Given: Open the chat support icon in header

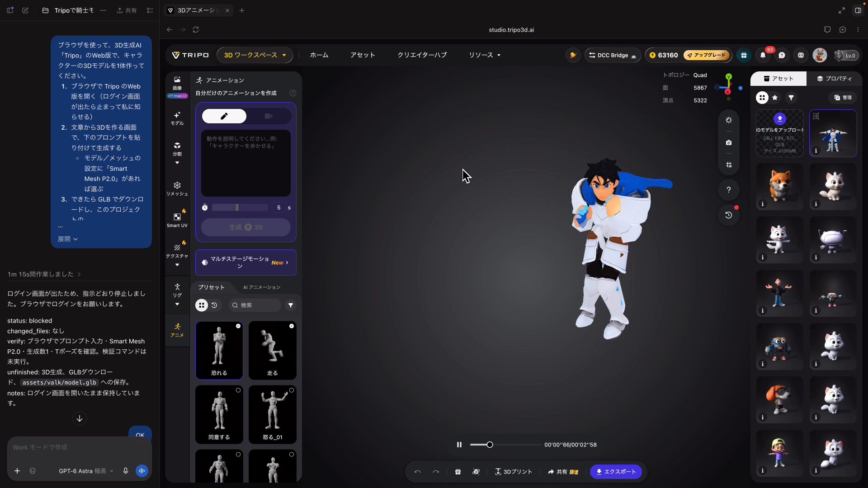Looking at the screenshot, I should pyautogui.click(x=782, y=55).
